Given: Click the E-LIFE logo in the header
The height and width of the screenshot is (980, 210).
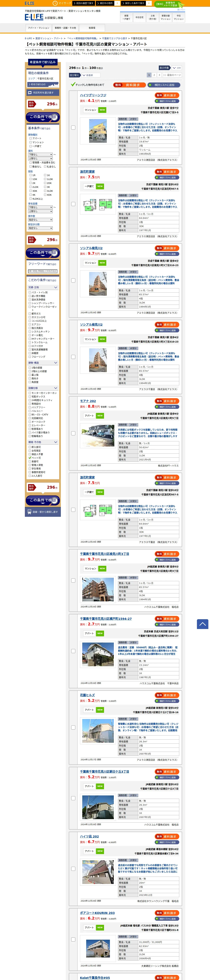Looking at the screenshot, I should coord(34,17).
